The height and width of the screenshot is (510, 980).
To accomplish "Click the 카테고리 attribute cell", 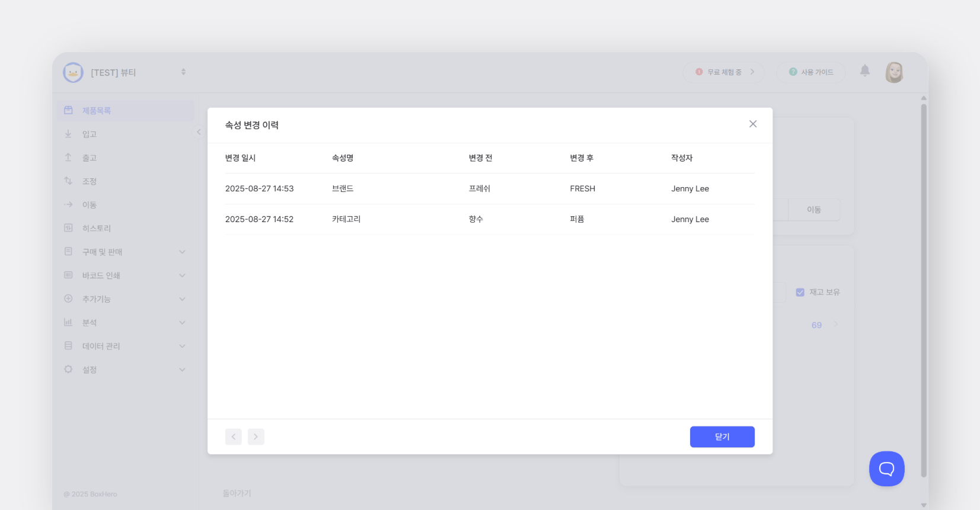I will click(x=346, y=219).
